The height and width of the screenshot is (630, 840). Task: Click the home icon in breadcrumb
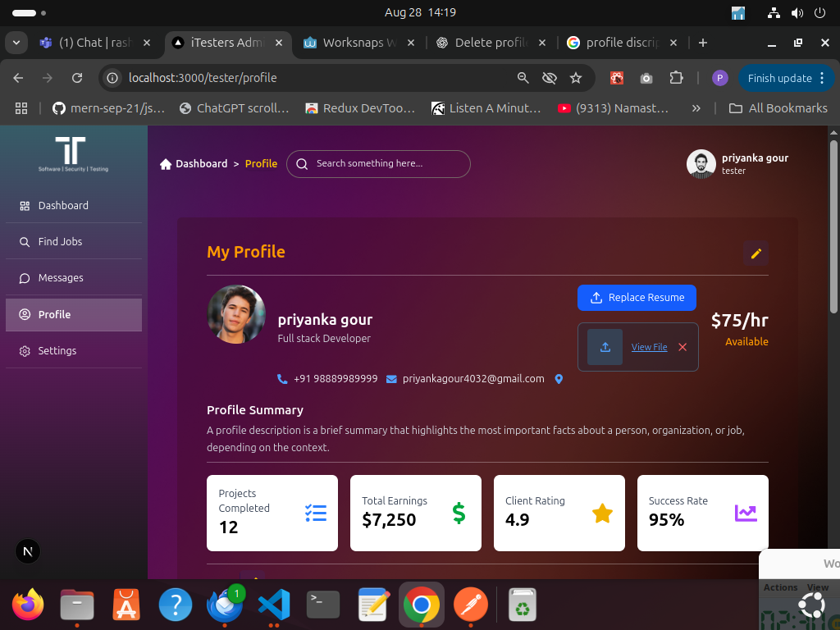pyautogui.click(x=166, y=164)
